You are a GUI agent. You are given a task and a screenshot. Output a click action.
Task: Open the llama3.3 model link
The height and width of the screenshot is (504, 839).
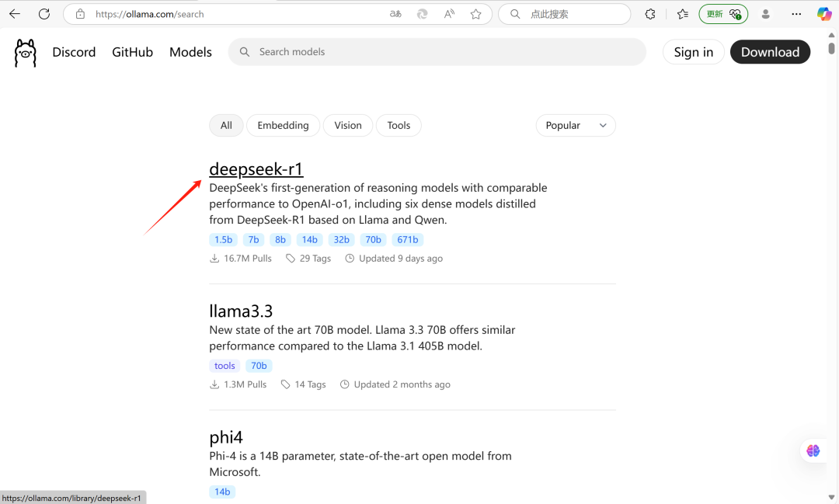pyautogui.click(x=241, y=311)
